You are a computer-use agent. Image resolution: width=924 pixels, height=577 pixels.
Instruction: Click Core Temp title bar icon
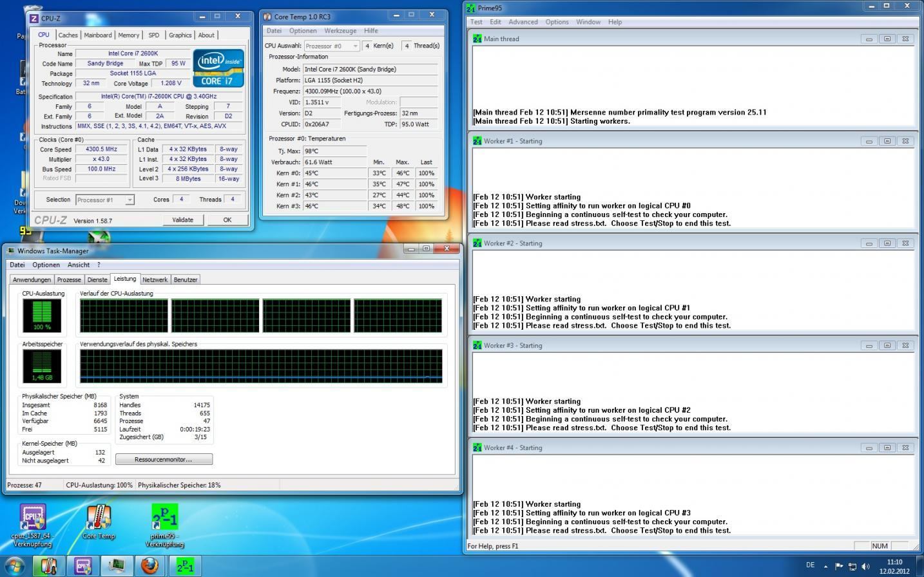267,16
